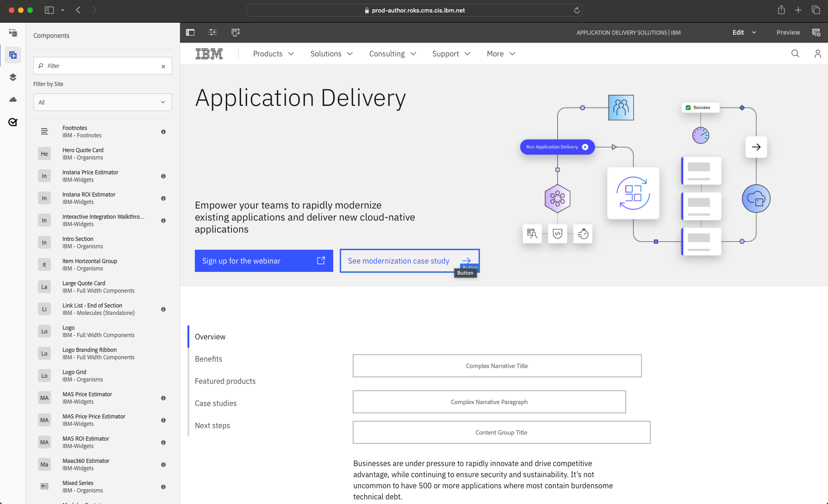Click the IBM logo
The image size is (828, 504).
209,54
